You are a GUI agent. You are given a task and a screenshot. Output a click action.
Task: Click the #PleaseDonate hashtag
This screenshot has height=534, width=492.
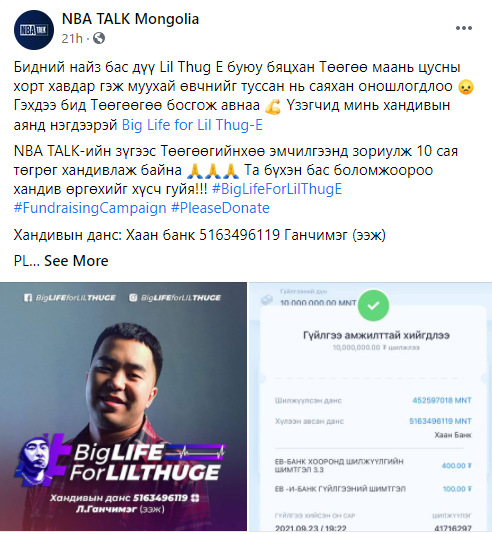pos(220,208)
